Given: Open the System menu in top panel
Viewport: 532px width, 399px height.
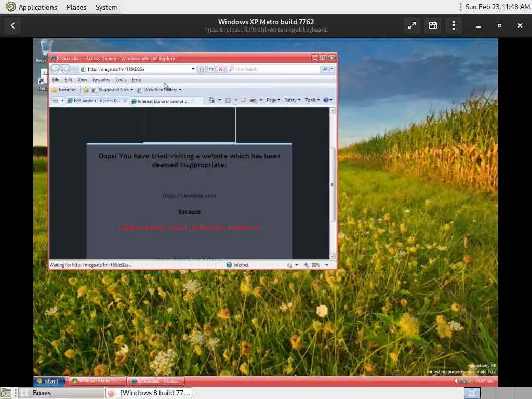Looking at the screenshot, I should coord(107,7).
